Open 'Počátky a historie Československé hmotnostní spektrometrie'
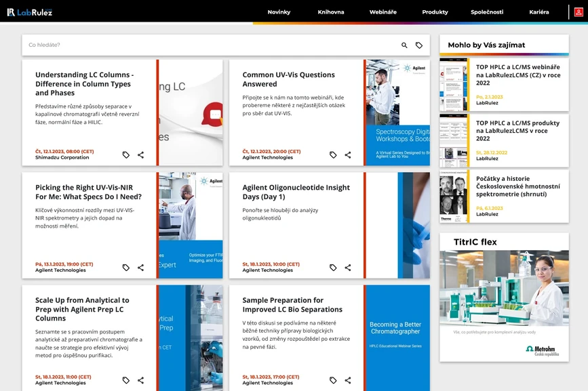588x391 pixels. 518,186
